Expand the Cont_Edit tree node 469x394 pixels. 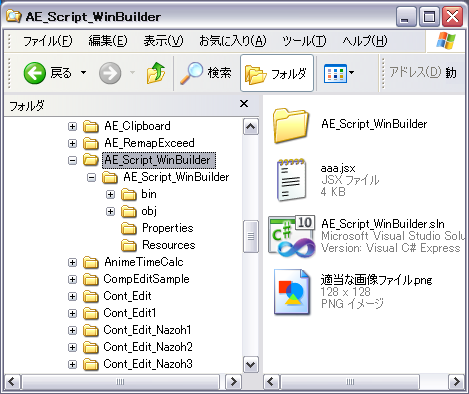click(72, 296)
